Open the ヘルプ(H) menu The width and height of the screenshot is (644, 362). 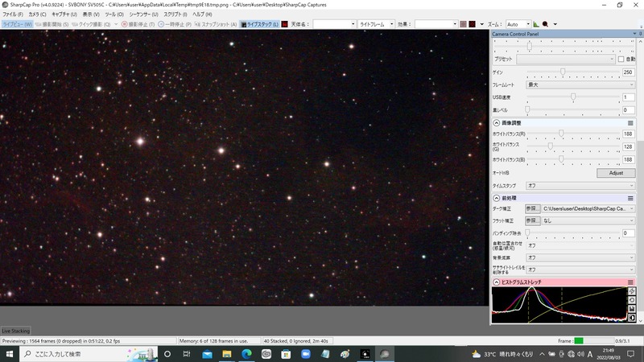202,14
